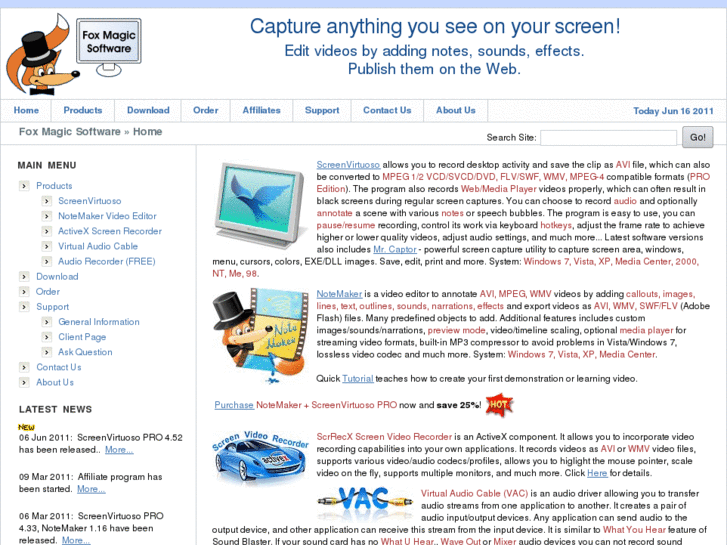Click arrow icon beside sidebar Contact Us
The image size is (727, 545).
pos(24,367)
